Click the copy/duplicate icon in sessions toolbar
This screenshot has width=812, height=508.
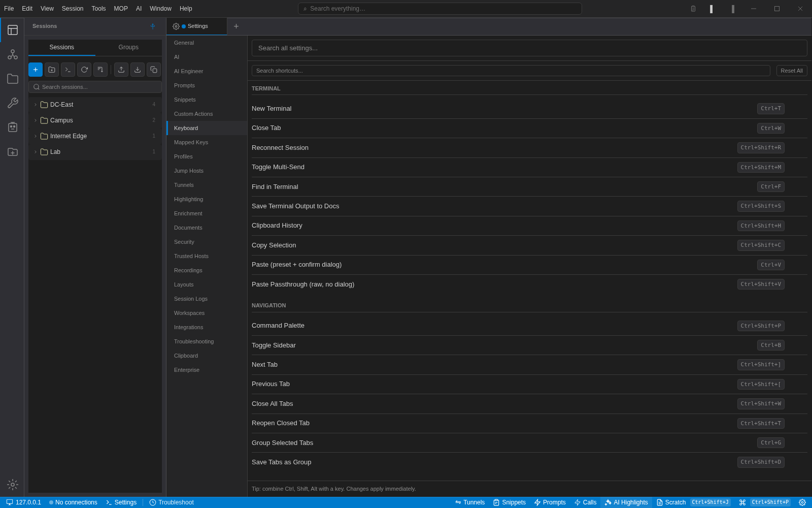pyautogui.click(x=154, y=70)
